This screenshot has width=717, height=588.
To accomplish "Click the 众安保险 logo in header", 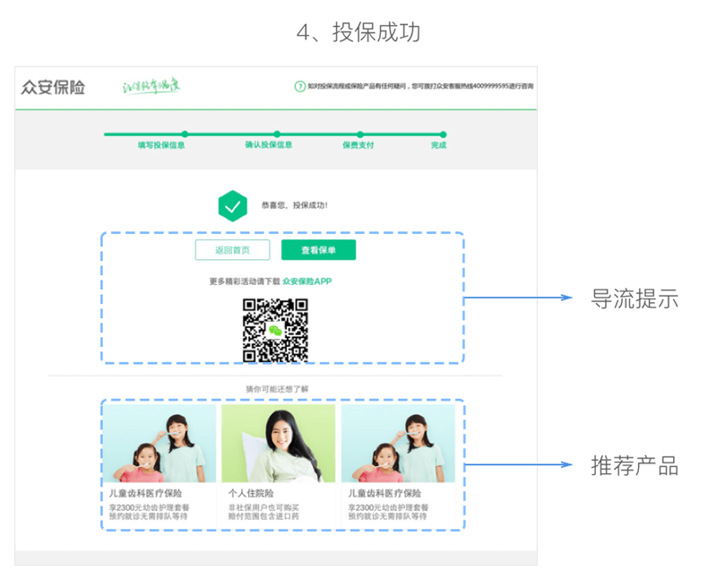I will click(x=54, y=87).
